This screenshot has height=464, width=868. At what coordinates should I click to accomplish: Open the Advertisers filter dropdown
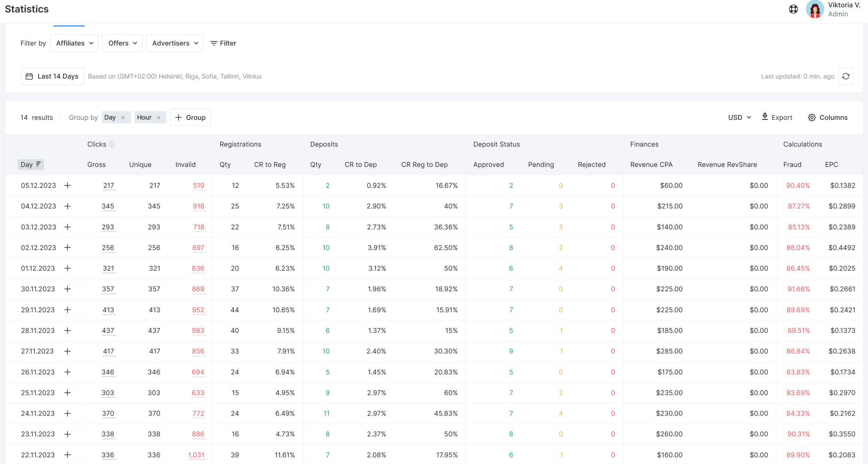click(x=174, y=43)
